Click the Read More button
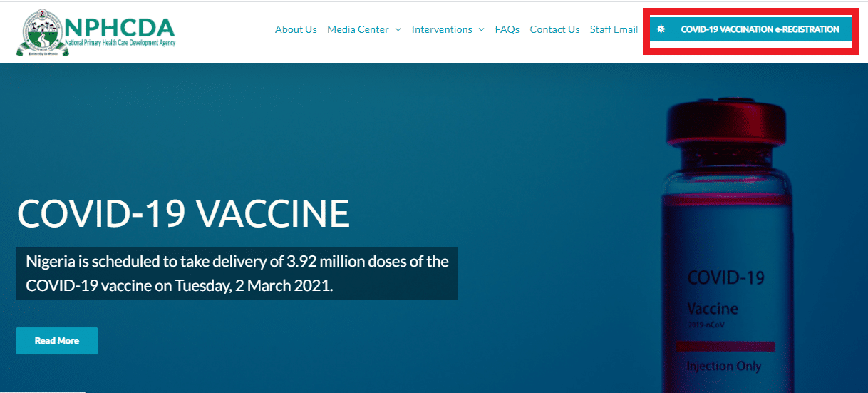Image resolution: width=868 pixels, height=393 pixels. [x=57, y=341]
